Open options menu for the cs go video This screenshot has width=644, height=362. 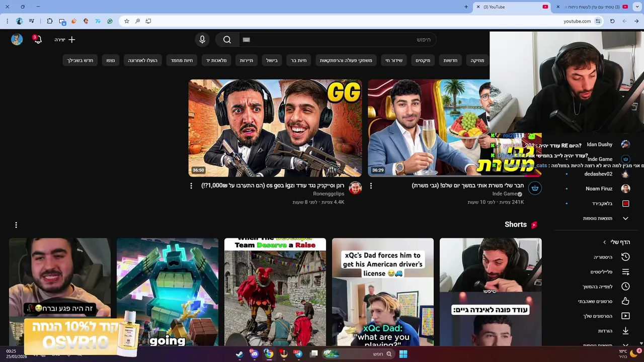[x=191, y=186]
